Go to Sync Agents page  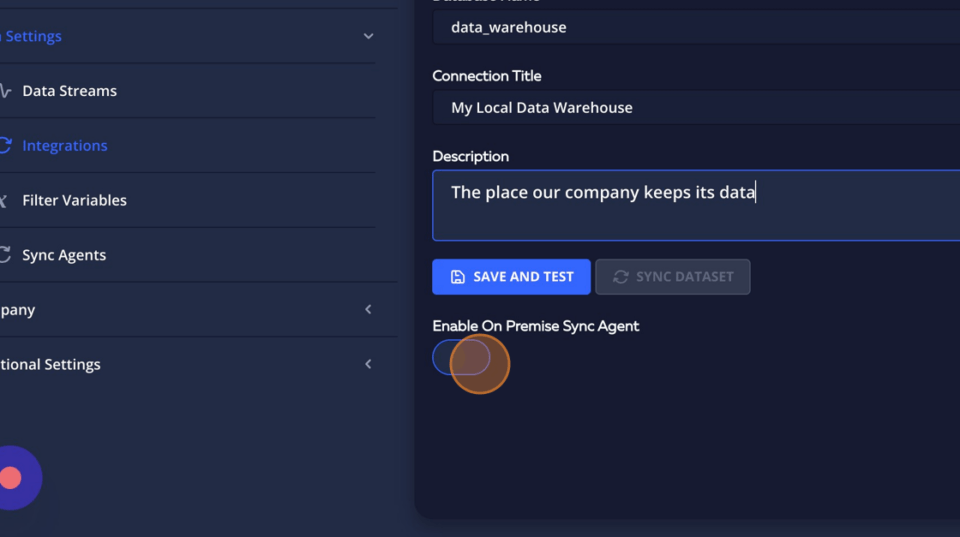tap(64, 255)
